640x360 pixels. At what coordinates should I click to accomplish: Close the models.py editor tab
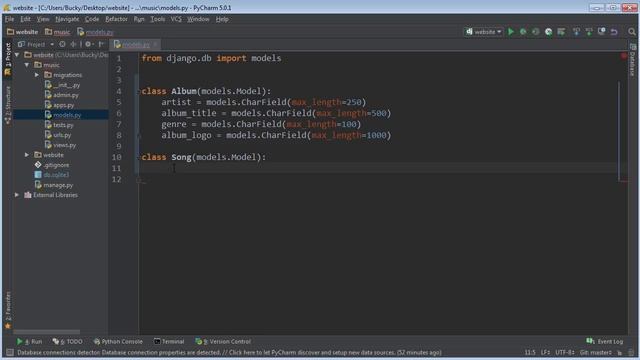coord(155,44)
